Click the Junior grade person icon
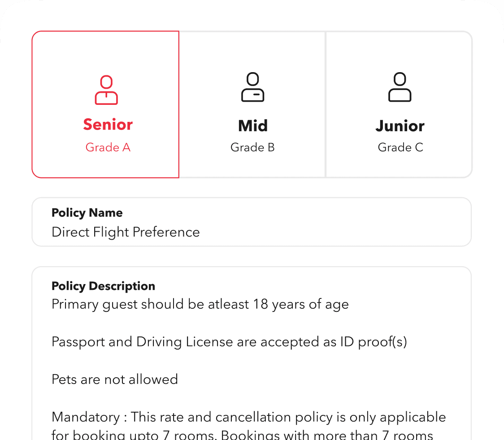 click(400, 87)
